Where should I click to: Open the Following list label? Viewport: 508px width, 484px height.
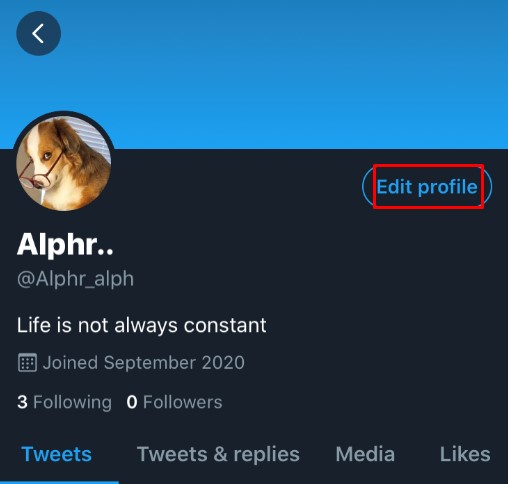coord(72,402)
